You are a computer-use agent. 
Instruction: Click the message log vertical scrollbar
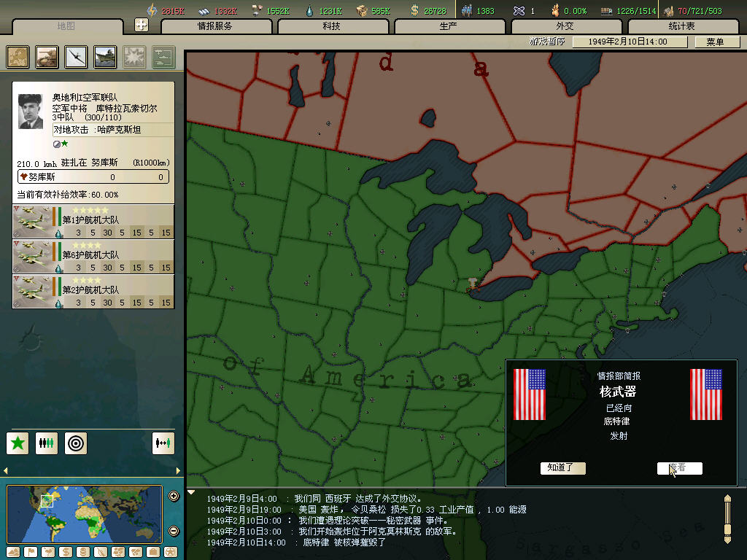pos(727,519)
